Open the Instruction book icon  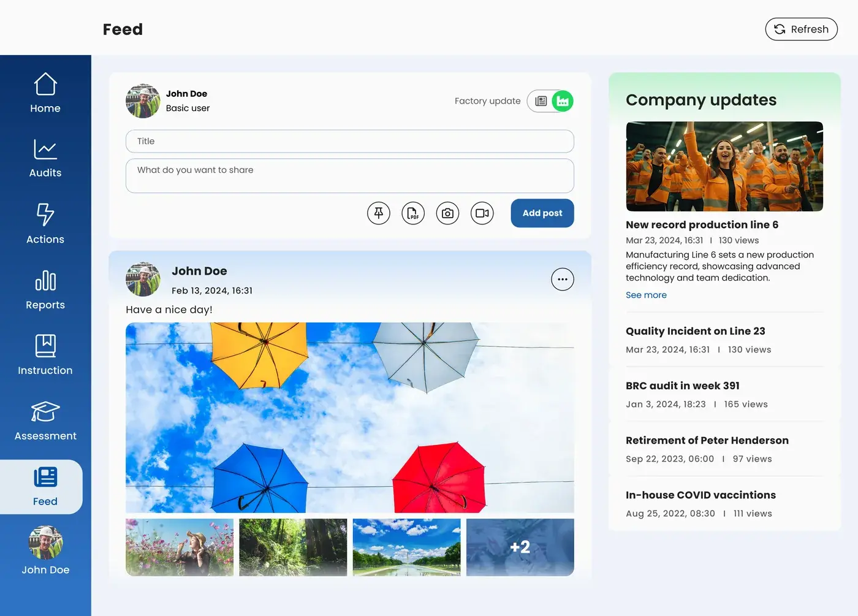point(45,346)
